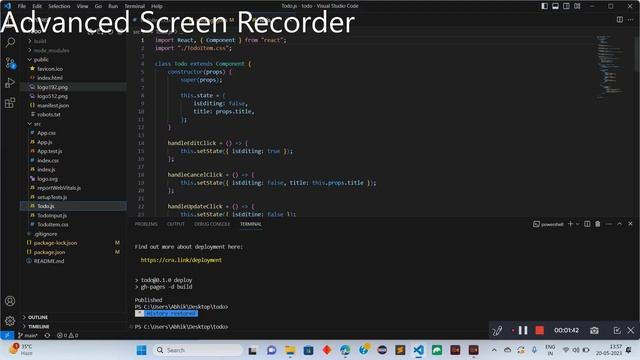Click the main* branch in status bar
The image size is (640, 360).
[28, 335]
